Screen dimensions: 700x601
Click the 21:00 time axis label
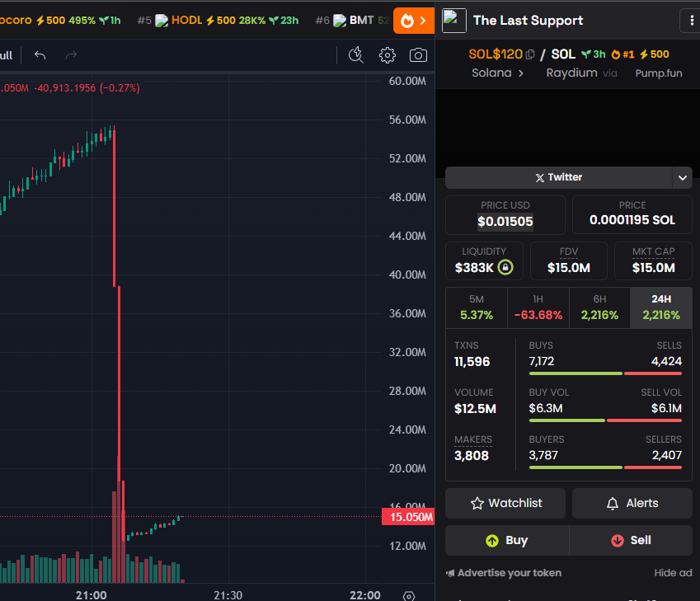pyautogui.click(x=91, y=595)
